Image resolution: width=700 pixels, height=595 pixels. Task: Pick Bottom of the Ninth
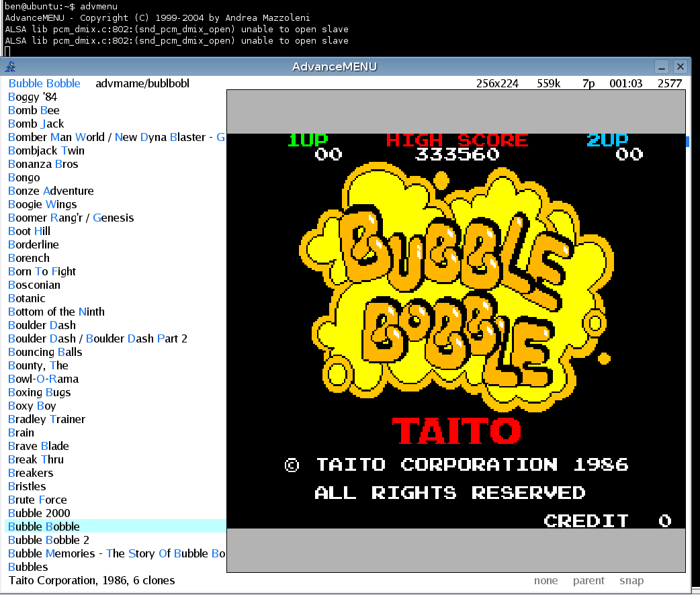click(x=56, y=312)
